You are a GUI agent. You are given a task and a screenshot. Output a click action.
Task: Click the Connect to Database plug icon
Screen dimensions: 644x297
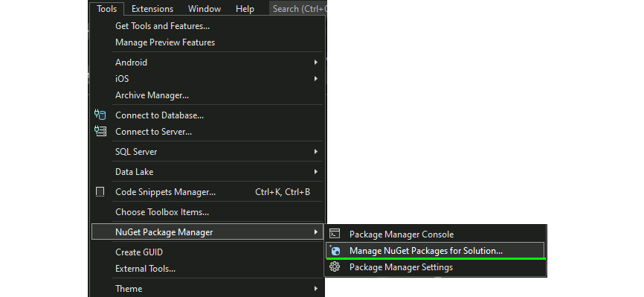pyautogui.click(x=100, y=115)
